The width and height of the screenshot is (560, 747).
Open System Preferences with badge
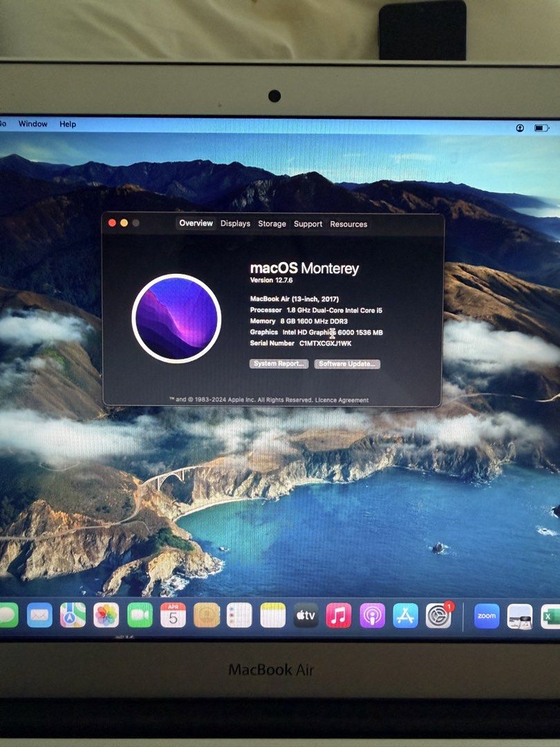(438, 616)
